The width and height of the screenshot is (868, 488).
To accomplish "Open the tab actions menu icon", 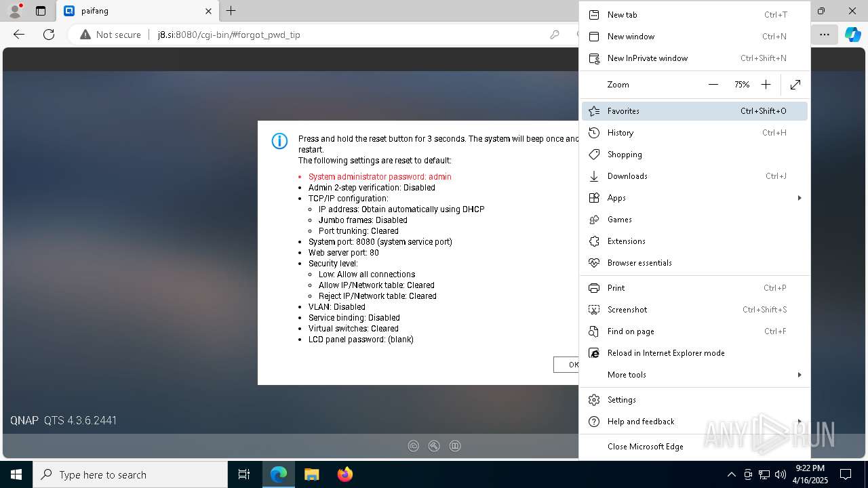I will click(x=41, y=11).
